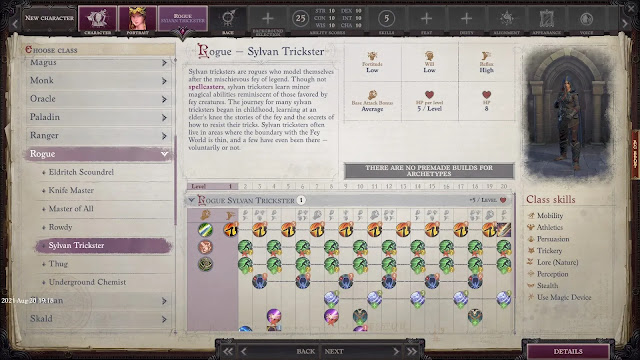Inspect upper green rogue talent at level 2
This screenshot has width=640, height=360.
tap(245, 247)
